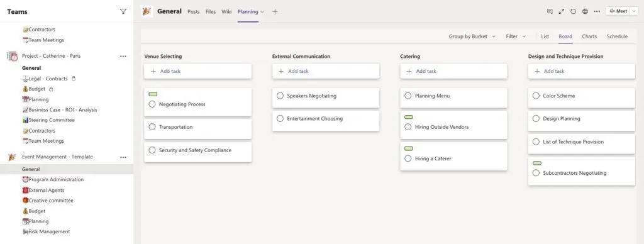Image resolution: width=644 pixels, height=244 pixels.
Task: Switch to the Wiki tab
Action: [226, 11]
